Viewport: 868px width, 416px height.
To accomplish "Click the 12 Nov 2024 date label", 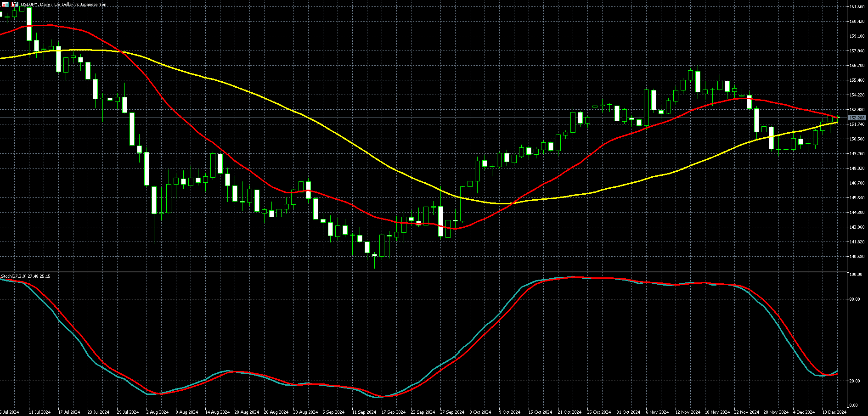I will (688, 412).
